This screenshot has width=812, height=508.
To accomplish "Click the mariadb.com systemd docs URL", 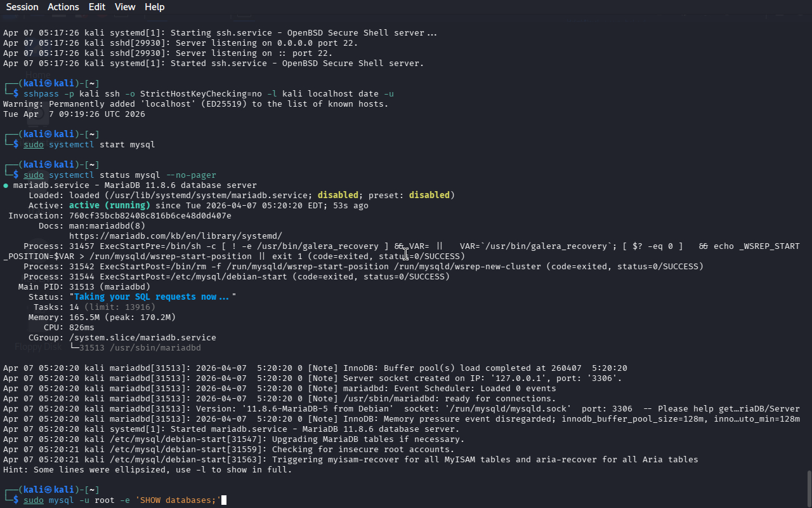I will 175,236.
